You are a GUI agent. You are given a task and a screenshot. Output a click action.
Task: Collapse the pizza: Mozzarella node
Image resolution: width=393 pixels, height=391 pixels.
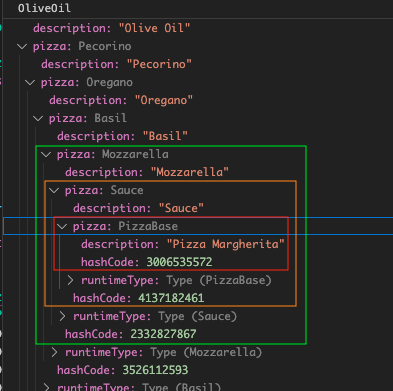point(46,154)
